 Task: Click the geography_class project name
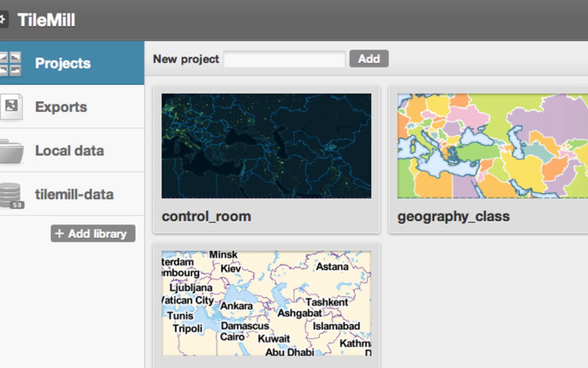pos(453,217)
